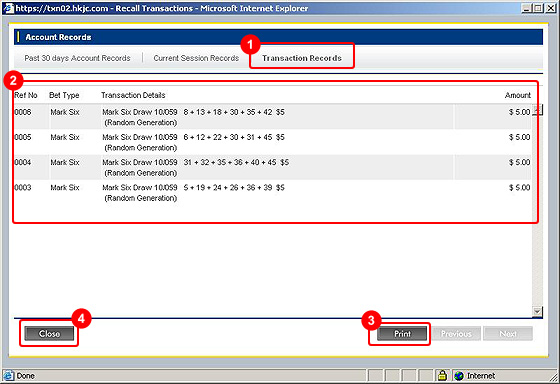Click $ 5.00 amount in row 0005
The image size is (560, 384).
click(x=519, y=137)
